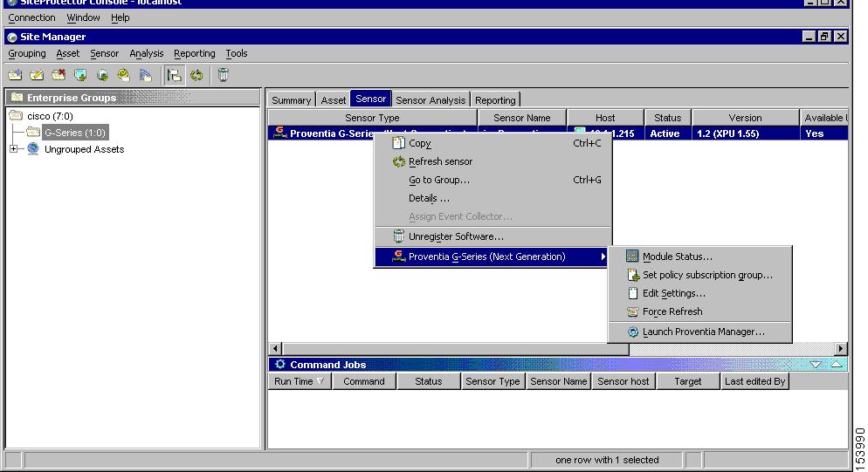Choose Unregister Software… in context menu
Screen dimensions: 868x472
coord(493,236)
